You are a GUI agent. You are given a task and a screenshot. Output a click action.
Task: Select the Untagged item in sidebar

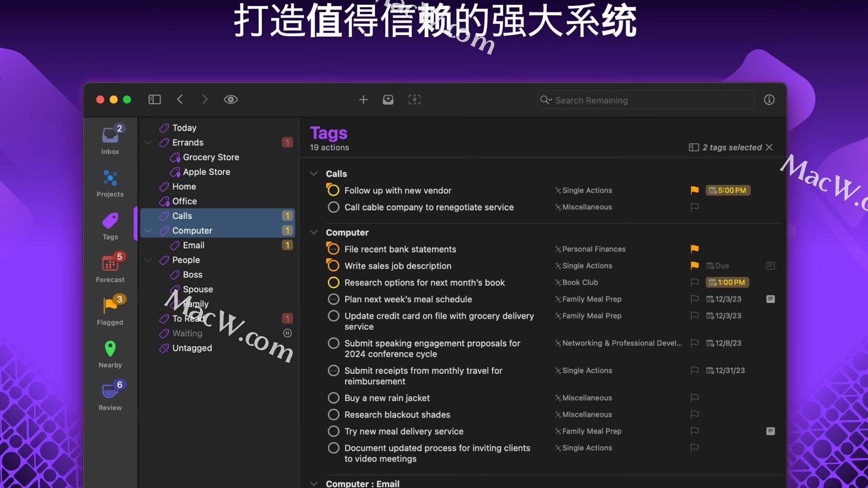click(x=192, y=348)
